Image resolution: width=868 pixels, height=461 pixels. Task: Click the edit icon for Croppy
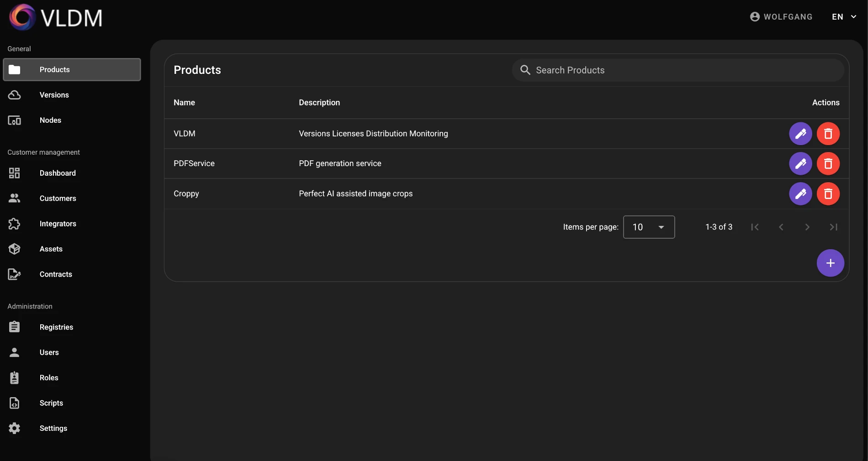pyautogui.click(x=800, y=194)
